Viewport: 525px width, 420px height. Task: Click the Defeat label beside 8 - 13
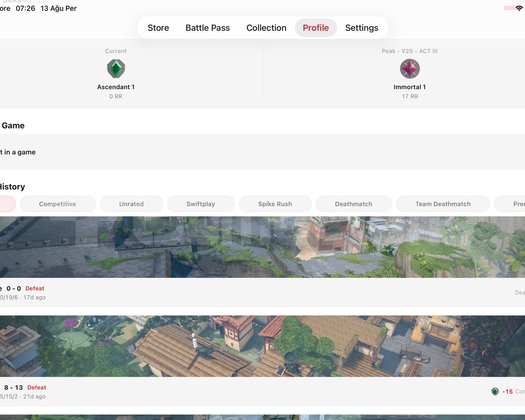coord(36,388)
